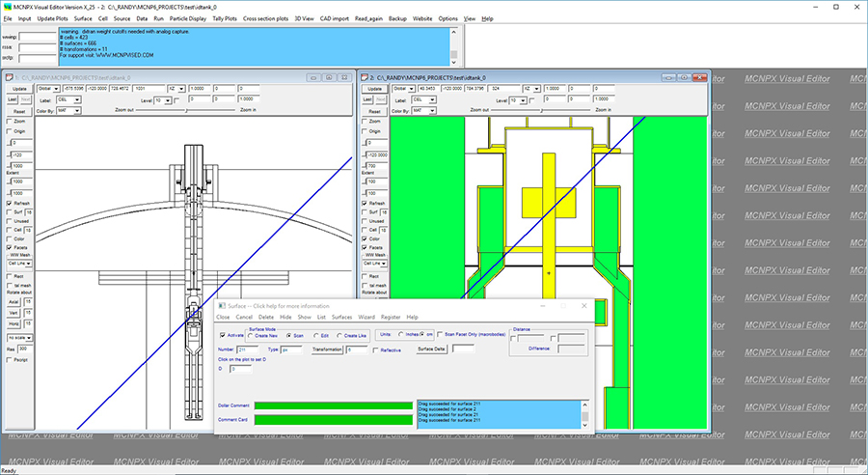Click plot window 2 title bar icon
Viewport: 868px width, 475px height.
pos(365,77)
